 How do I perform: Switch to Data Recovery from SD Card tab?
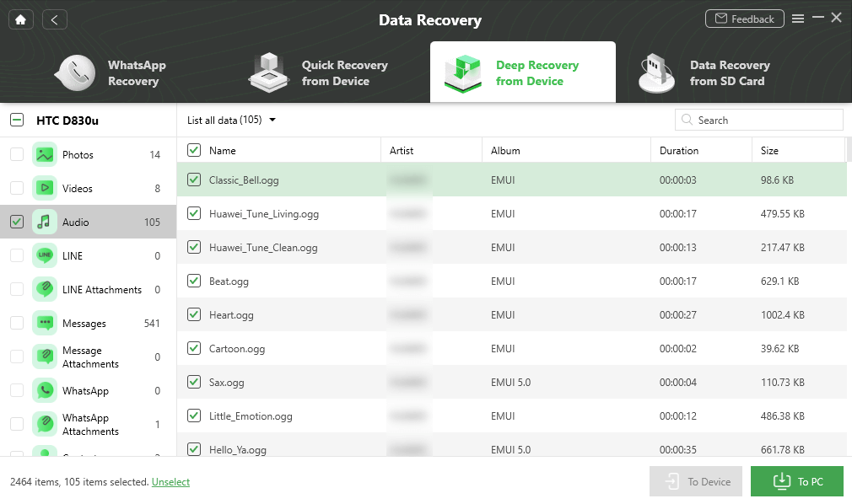pyautogui.click(x=704, y=72)
